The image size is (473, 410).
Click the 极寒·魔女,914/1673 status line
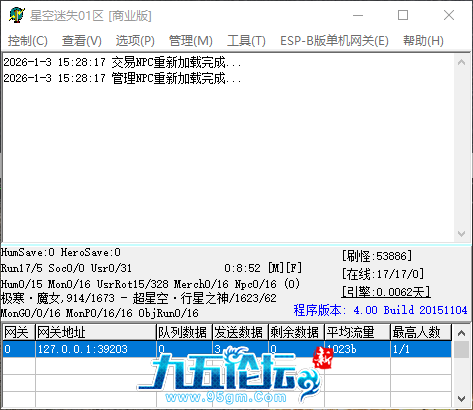[x=139, y=298]
